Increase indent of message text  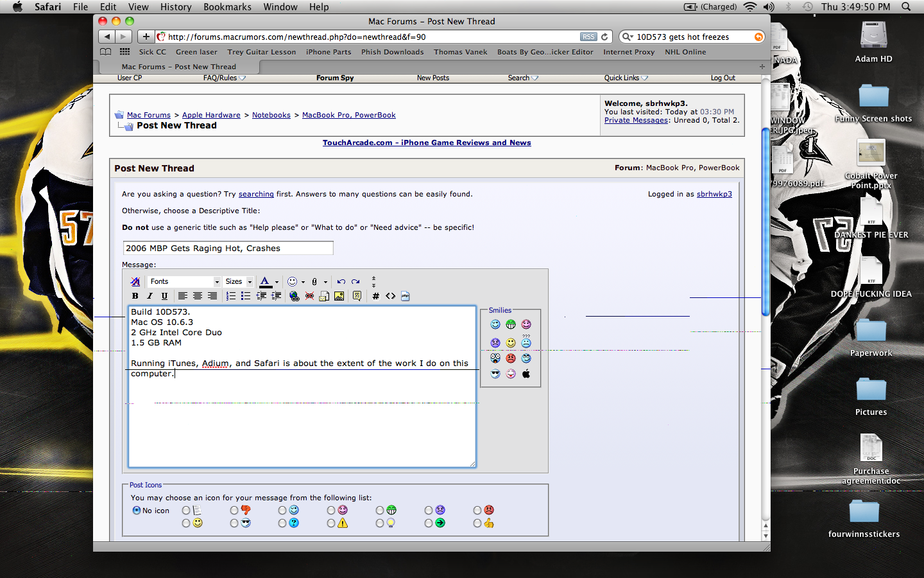coord(276,296)
